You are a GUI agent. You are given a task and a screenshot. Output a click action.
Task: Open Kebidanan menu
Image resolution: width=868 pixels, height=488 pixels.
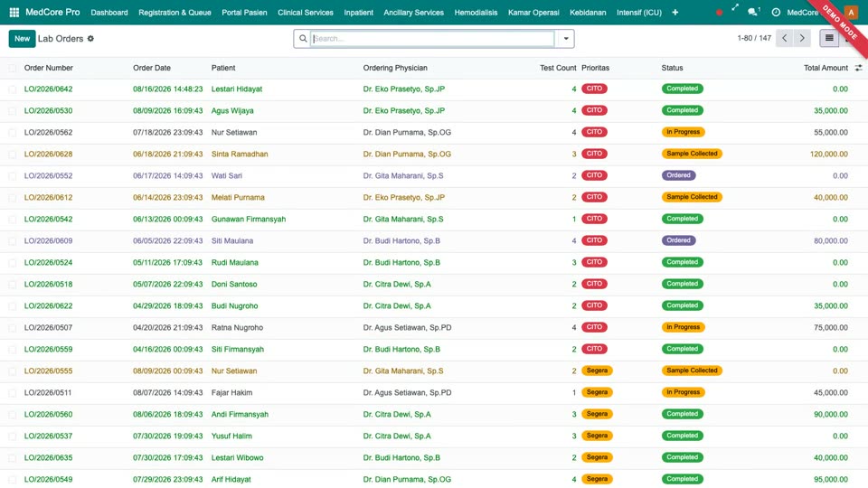588,12
